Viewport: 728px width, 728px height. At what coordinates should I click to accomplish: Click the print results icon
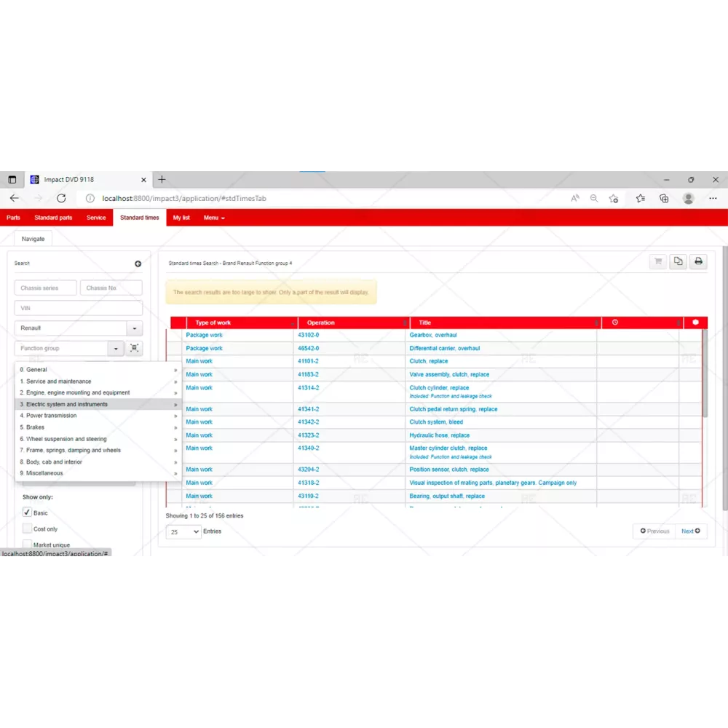pos(698,261)
